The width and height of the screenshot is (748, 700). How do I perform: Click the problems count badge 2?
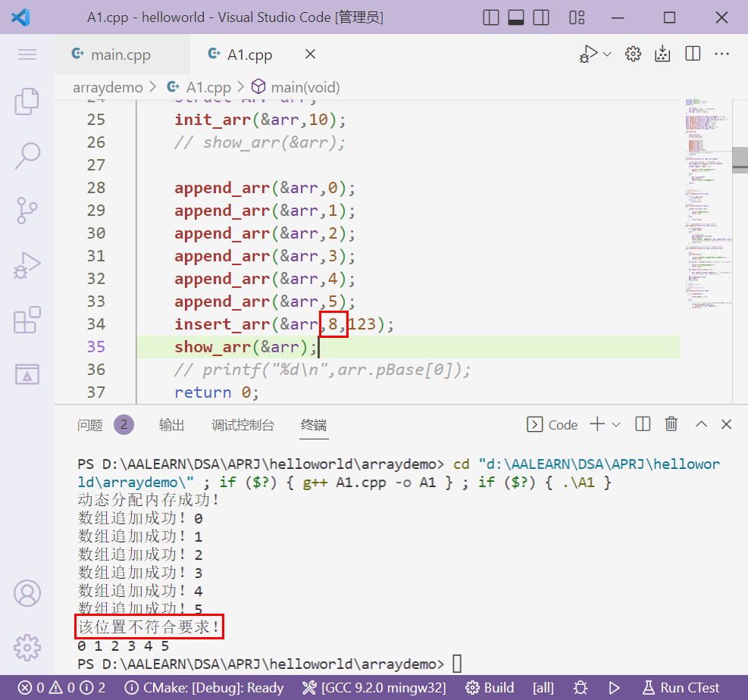pos(124,424)
